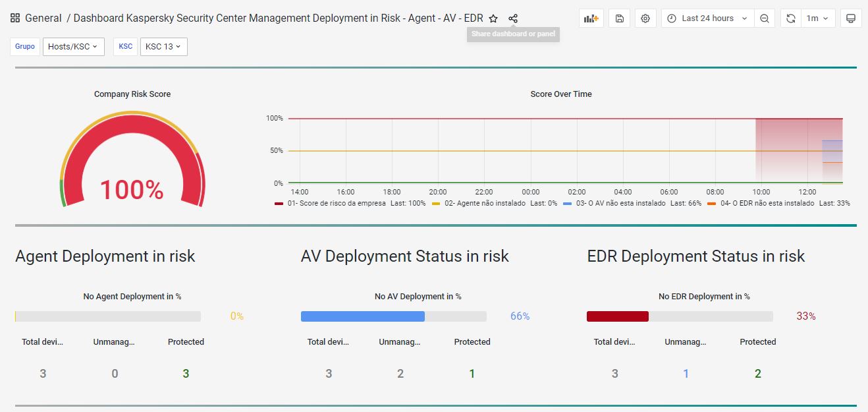Screen dimensions: 868x412
Task: Refresh the dashboard
Action: [x=791, y=18]
